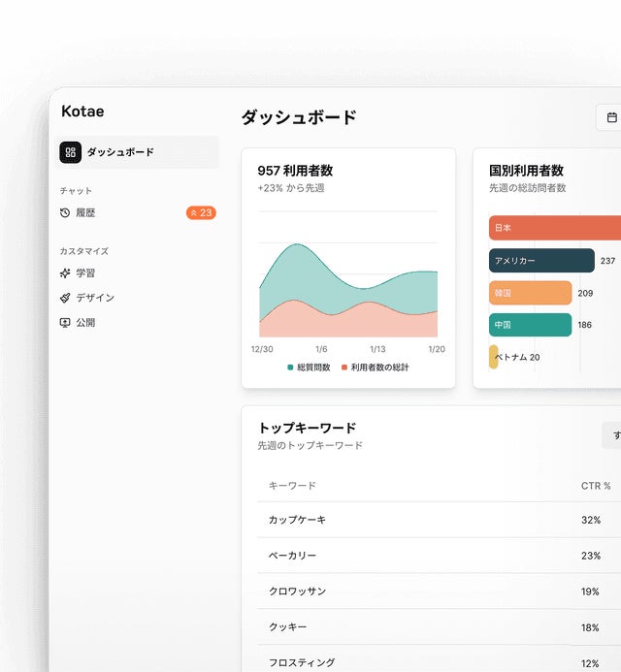Open the ダッシュボード sidebar item
The width and height of the screenshot is (621, 672).
point(137,152)
